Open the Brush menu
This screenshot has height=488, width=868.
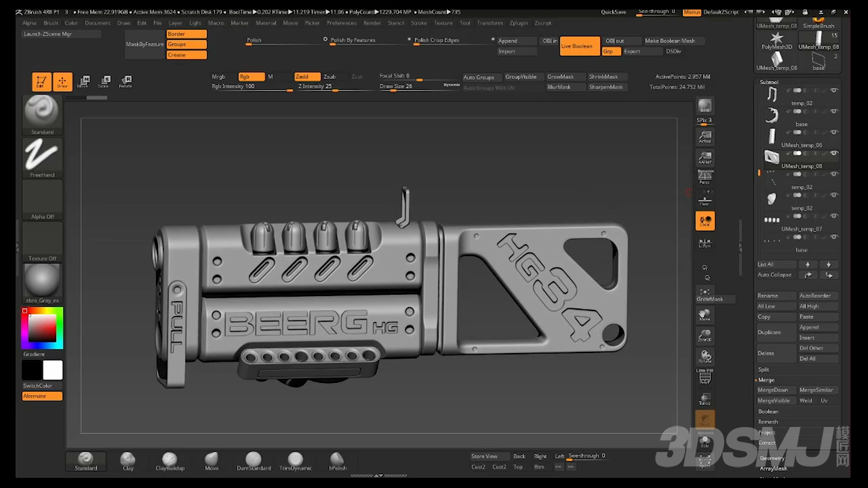[x=51, y=23]
